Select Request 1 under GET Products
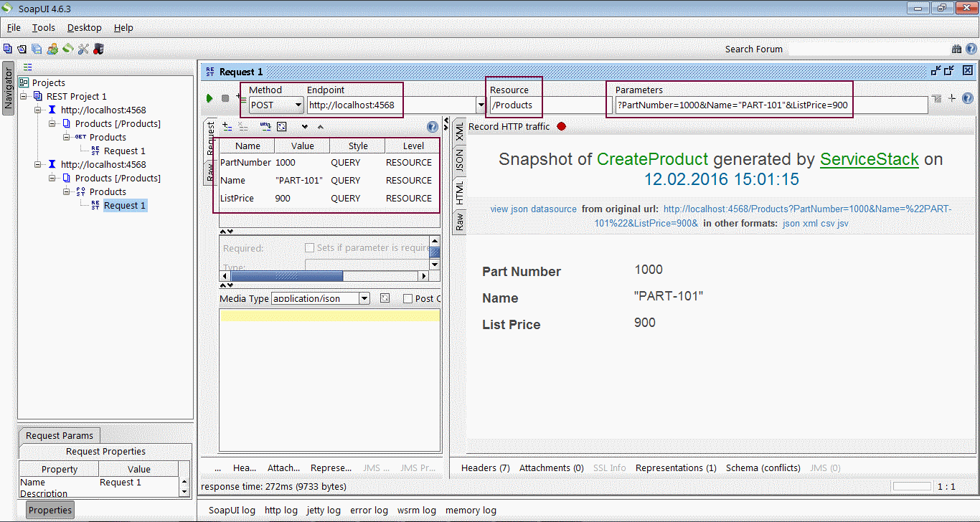The height and width of the screenshot is (522, 980). (124, 151)
